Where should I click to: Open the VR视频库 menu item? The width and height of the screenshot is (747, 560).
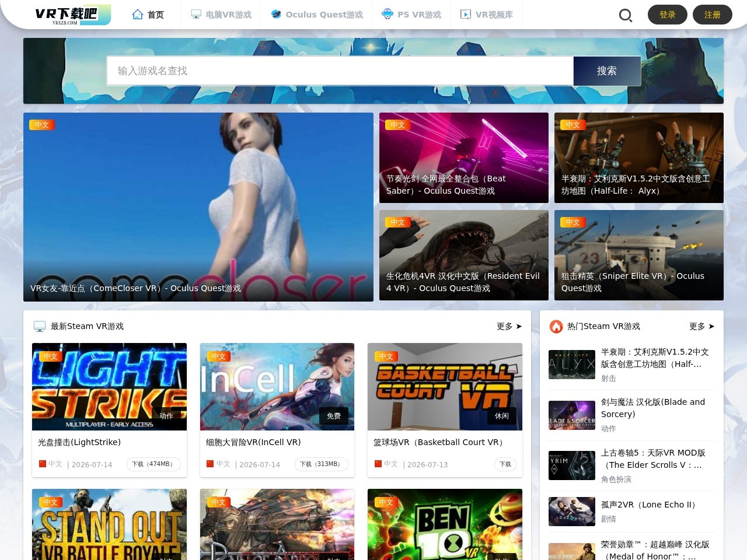487,15
